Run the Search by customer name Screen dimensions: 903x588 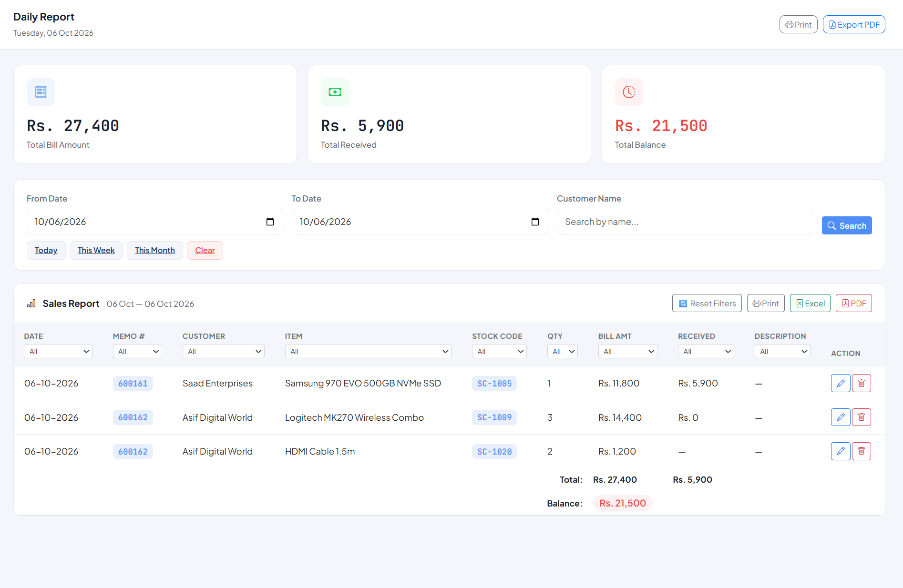tap(847, 225)
